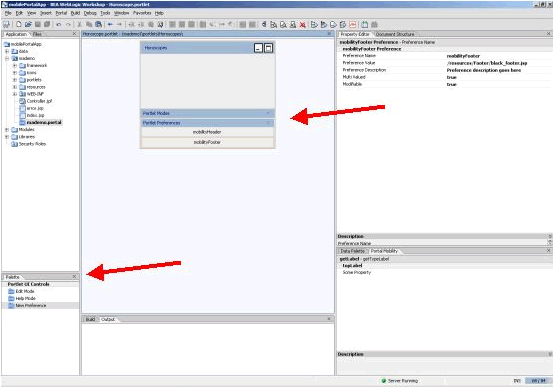Open the File menu
553x388 pixels.
[x=8, y=13]
